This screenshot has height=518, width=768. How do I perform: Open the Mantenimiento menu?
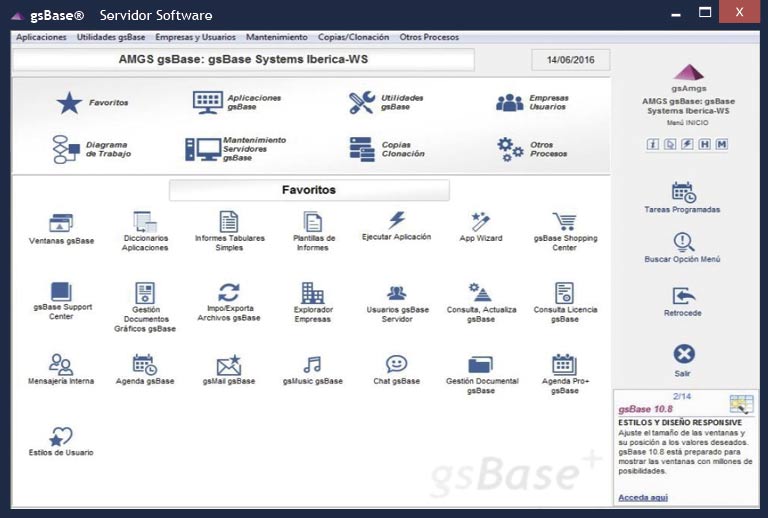point(277,37)
